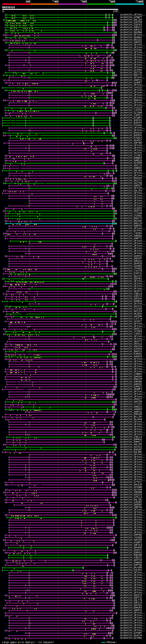Click the UniRef100_Q2IHA1 label
The height and width of the screenshot is (644, 146).
pos(131,638)
